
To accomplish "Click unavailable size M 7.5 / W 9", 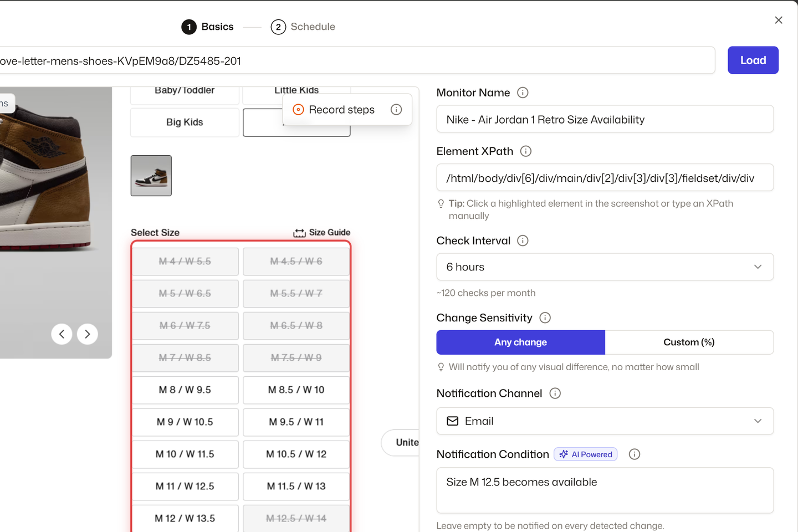I will point(296,358).
